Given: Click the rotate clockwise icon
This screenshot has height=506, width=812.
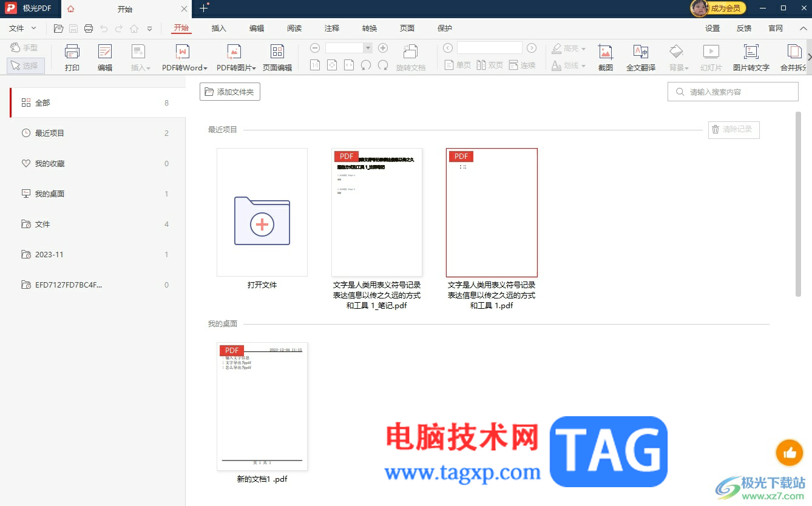Looking at the screenshot, I should [383, 65].
